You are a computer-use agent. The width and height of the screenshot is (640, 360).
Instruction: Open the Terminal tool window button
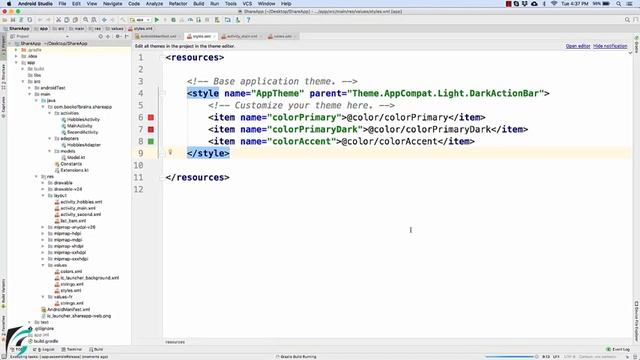tap(72, 349)
